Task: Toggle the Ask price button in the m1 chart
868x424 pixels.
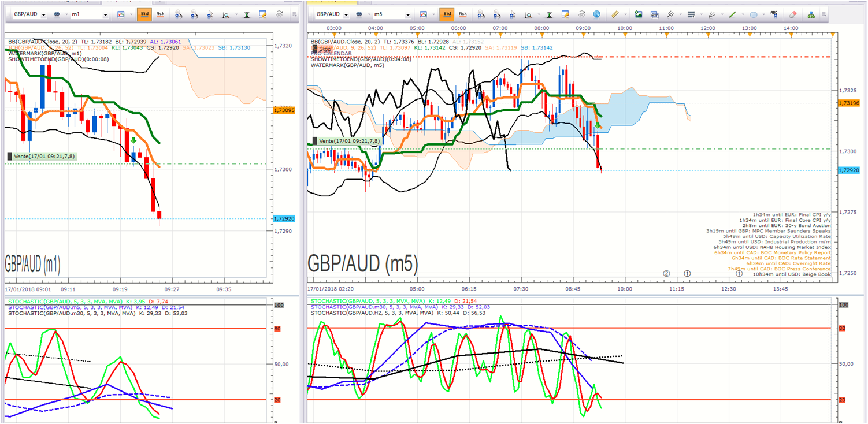Action: (160, 14)
